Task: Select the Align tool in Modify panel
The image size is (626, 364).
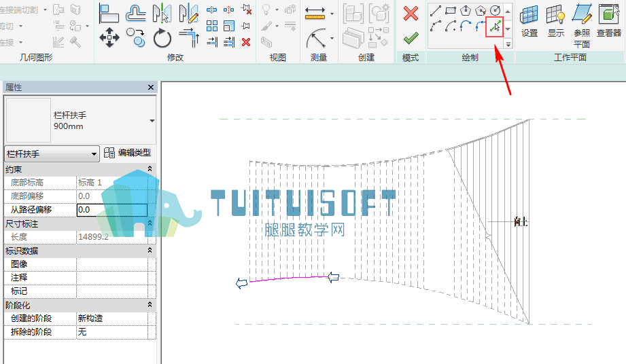Action: point(109,14)
